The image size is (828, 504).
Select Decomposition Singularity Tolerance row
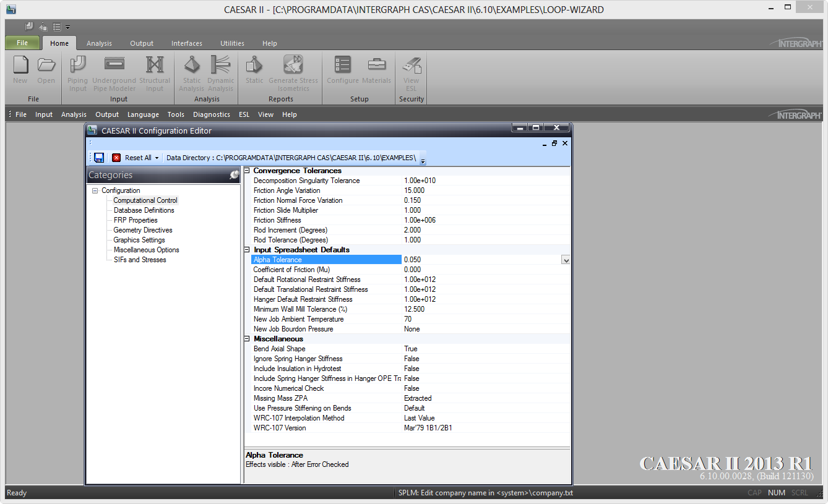pos(410,181)
